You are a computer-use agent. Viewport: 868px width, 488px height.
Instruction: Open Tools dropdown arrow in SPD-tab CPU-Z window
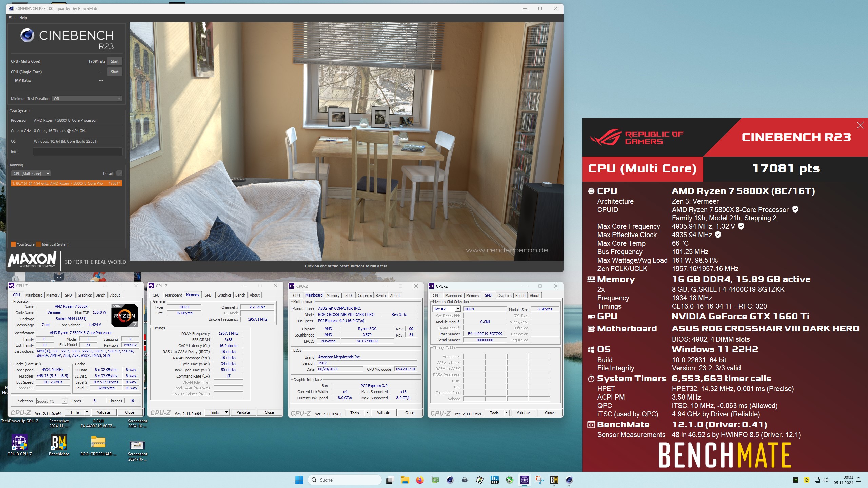coord(507,413)
